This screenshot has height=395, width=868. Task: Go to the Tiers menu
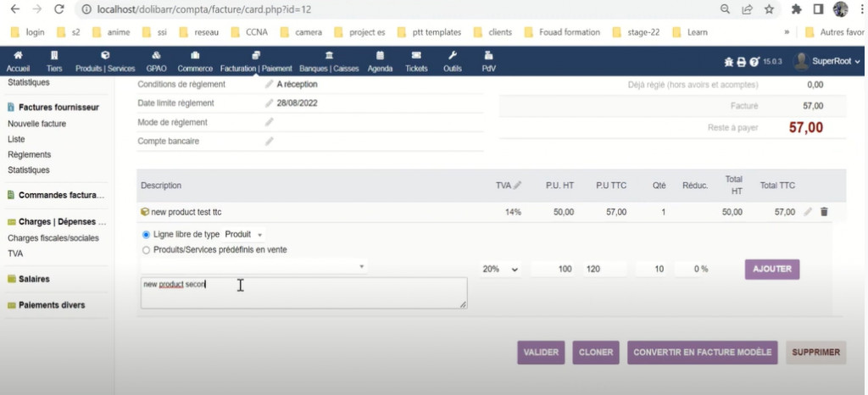tap(54, 61)
